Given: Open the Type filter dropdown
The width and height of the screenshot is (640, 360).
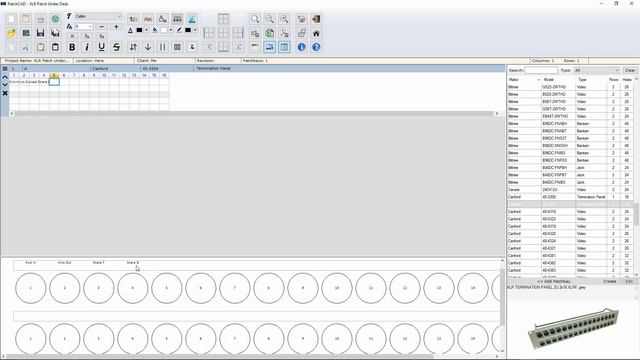Looking at the screenshot, I should coord(597,70).
